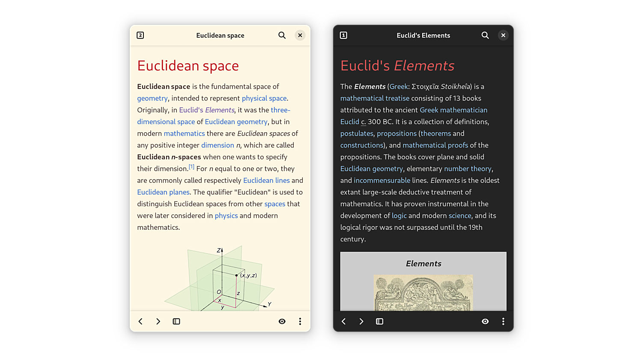644x362 pixels.
Task: Follow the "physical space" link
Action: pos(264,98)
